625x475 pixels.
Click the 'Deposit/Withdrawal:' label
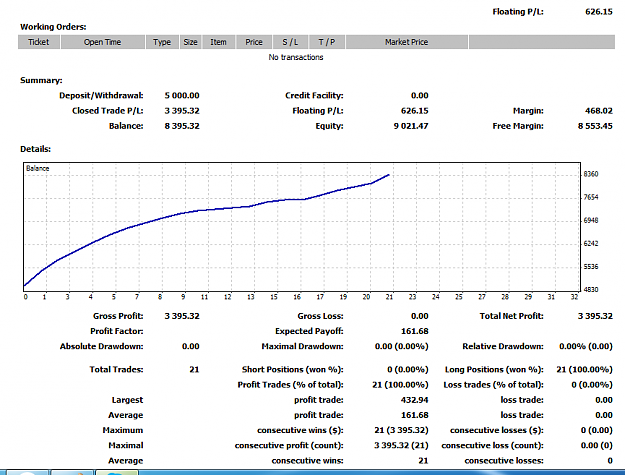coord(101,96)
